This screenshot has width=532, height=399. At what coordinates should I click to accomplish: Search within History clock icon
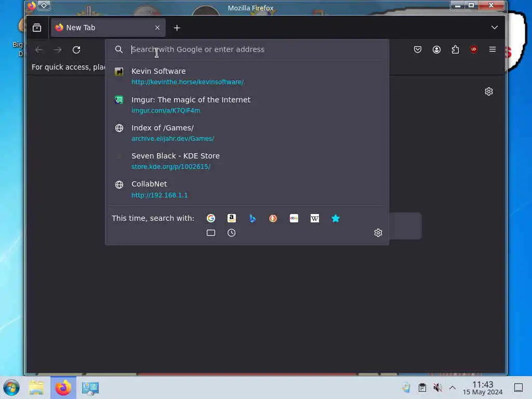[231, 233]
